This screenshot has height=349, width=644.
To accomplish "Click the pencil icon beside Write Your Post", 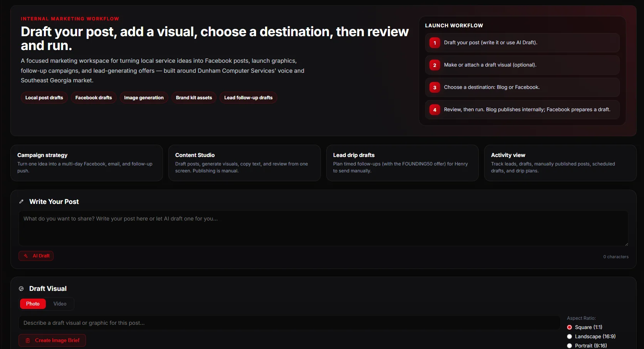I will [x=21, y=202].
